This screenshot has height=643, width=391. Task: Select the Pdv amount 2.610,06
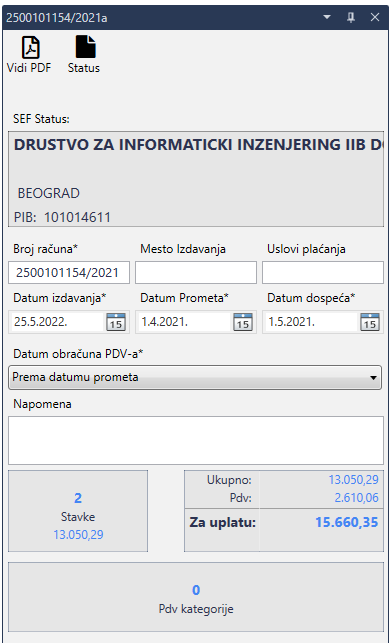point(356,498)
